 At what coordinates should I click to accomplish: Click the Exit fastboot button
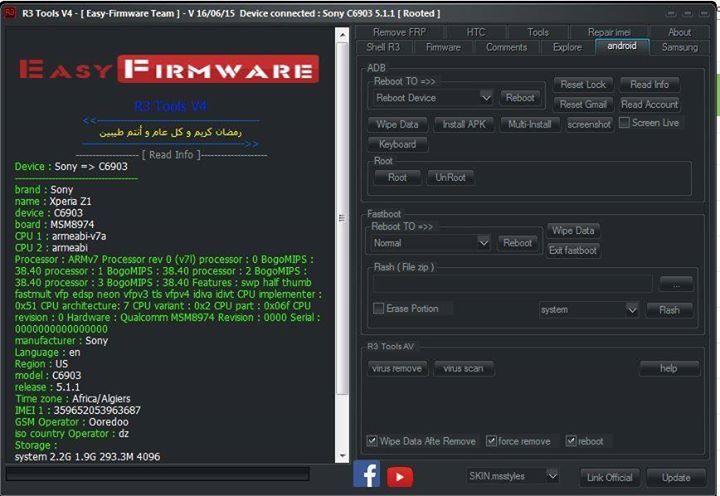tap(573, 250)
